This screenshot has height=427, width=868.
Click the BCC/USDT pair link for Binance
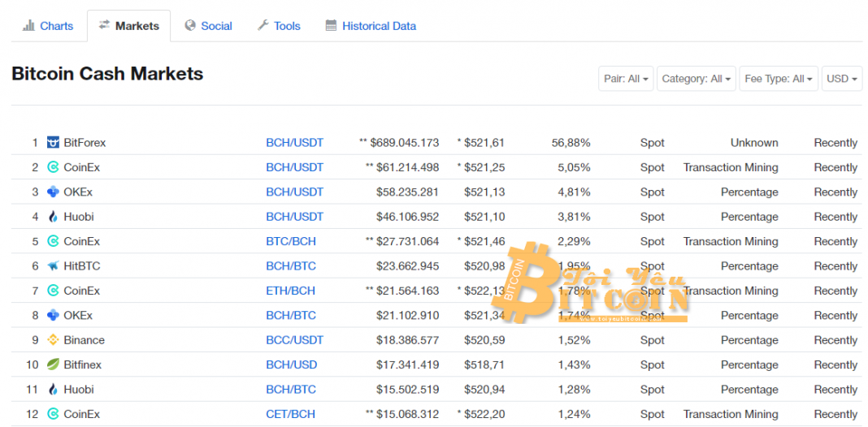(x=294, y=340)
